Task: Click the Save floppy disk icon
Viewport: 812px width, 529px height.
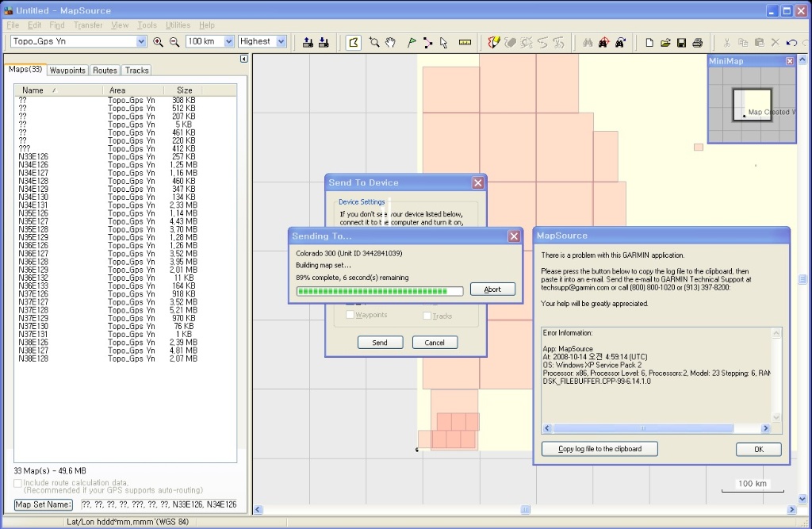Action: (x=681, y=43)
